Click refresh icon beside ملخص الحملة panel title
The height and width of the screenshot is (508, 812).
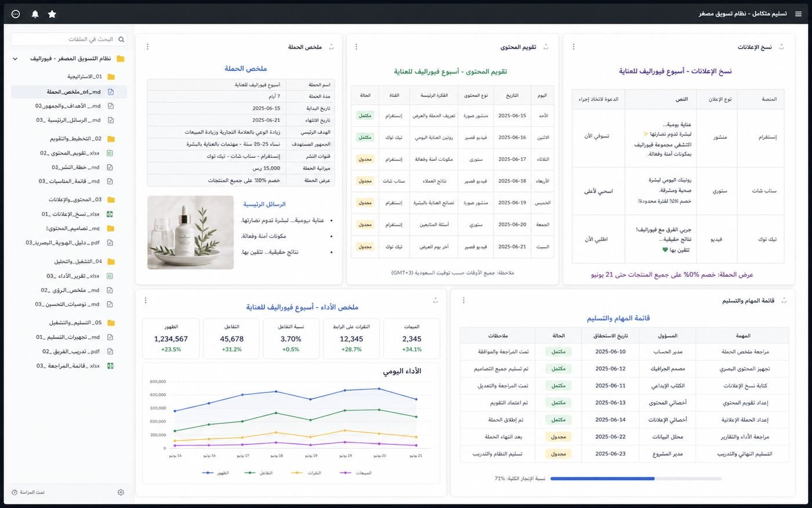[x=332, y=47]
